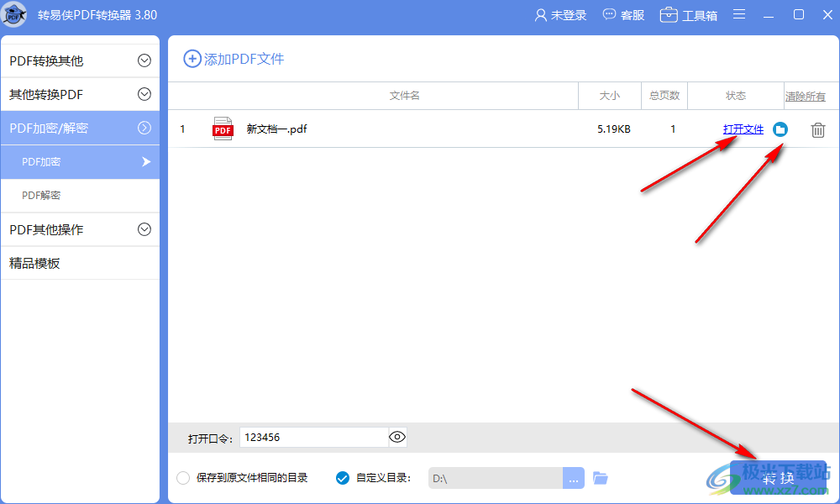Image resolution: width=840 pixels, height=504 pixels.
Task: Toggle password visibility eye icon
Action: [397, 437]
